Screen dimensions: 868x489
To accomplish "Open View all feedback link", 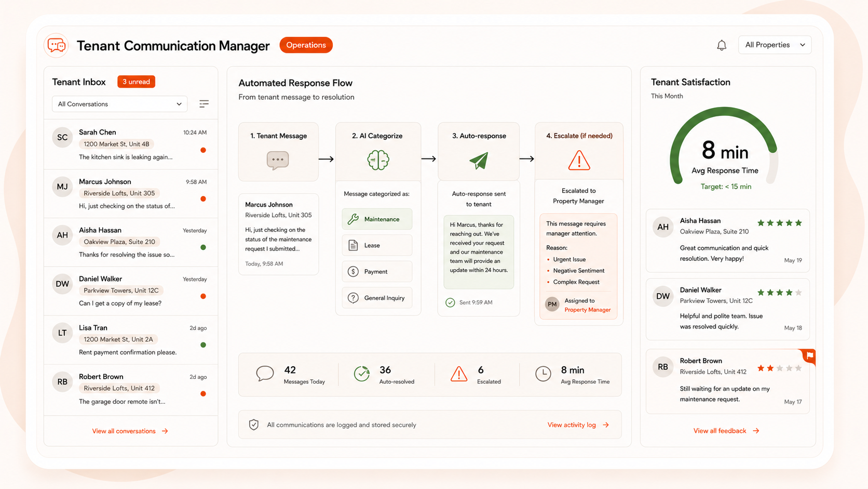I will tap(726, 431).
